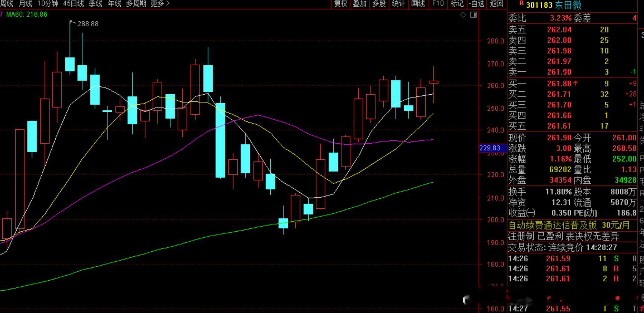
Task: Switch to 周线 weekly chart tab
Action: click(7, 4)
